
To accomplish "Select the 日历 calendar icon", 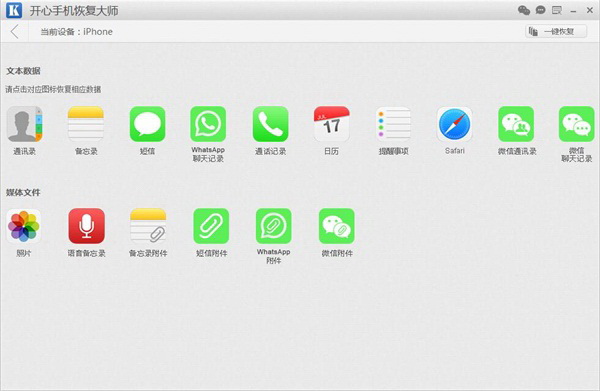I will pos(331,124).
